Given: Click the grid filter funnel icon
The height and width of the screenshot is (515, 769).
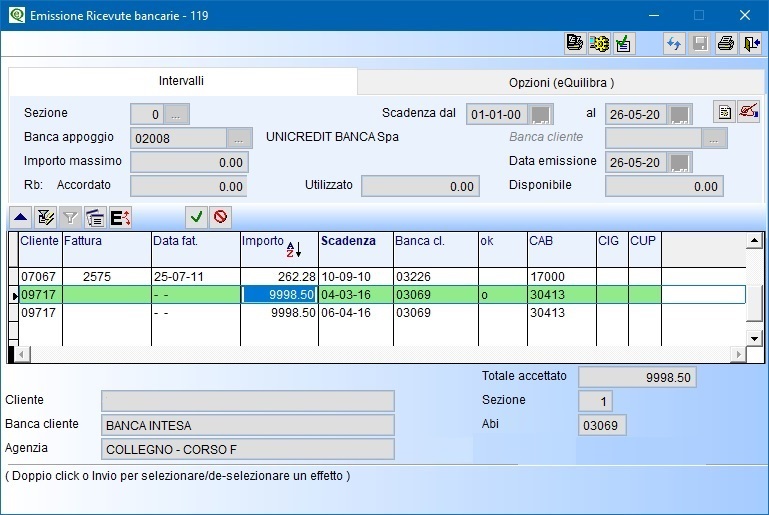Looking at the screenshot, I should point(70,216).
